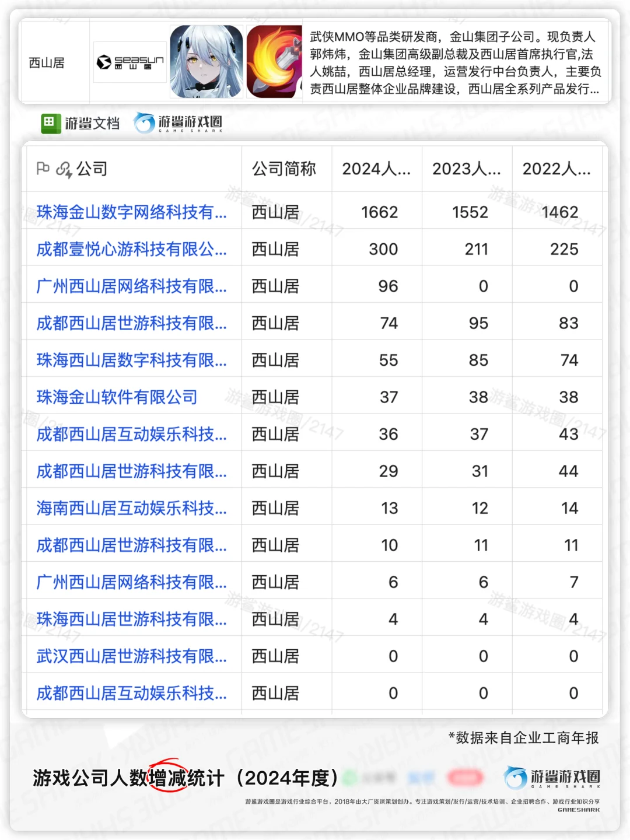This screenshot has width=630, height=840.
Task: Click 西山居 abbreviation in the 海南西山居 row
Action: (275, 508)
